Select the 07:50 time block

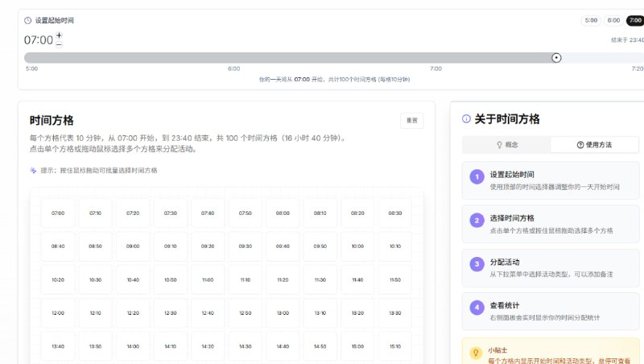[246, 213]
